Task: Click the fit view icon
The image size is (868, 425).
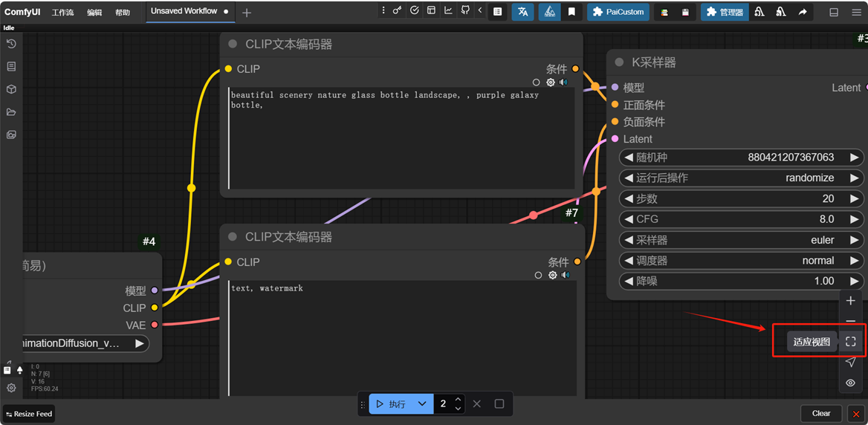Action: click(851, 342)
